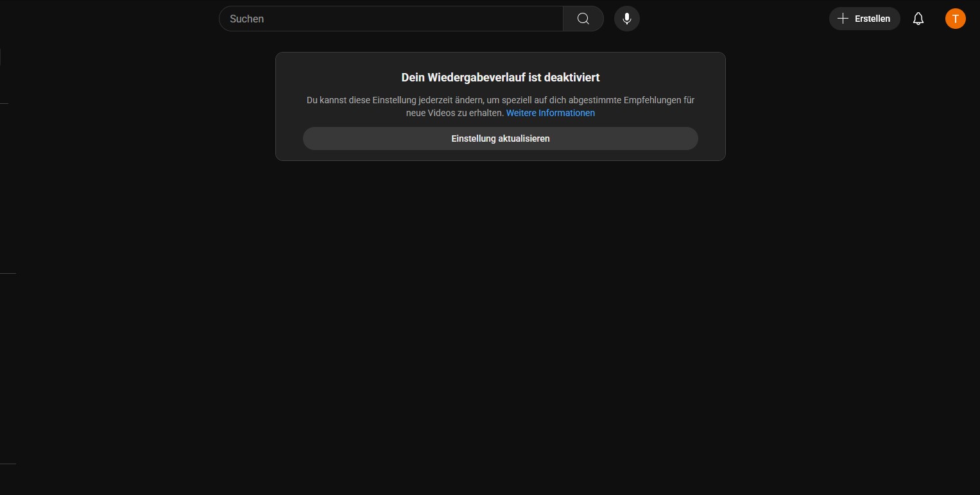Learn more about disabled watch history

(550, 113)
